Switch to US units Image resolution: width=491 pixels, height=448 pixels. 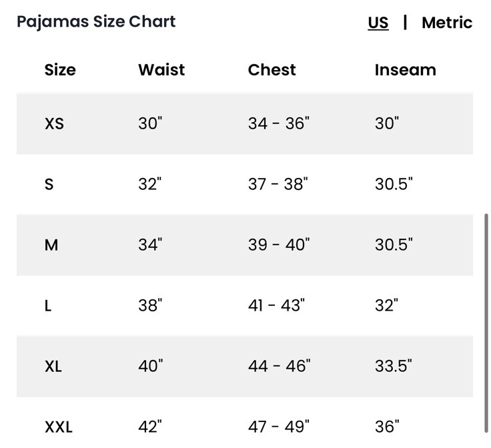coord(378,23)
